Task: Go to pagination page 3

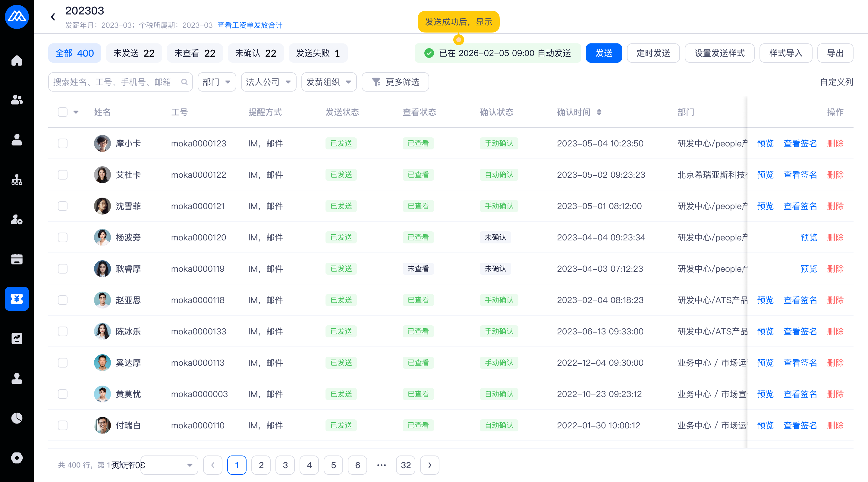Action: pyautogui.click(x=285, y=465)
